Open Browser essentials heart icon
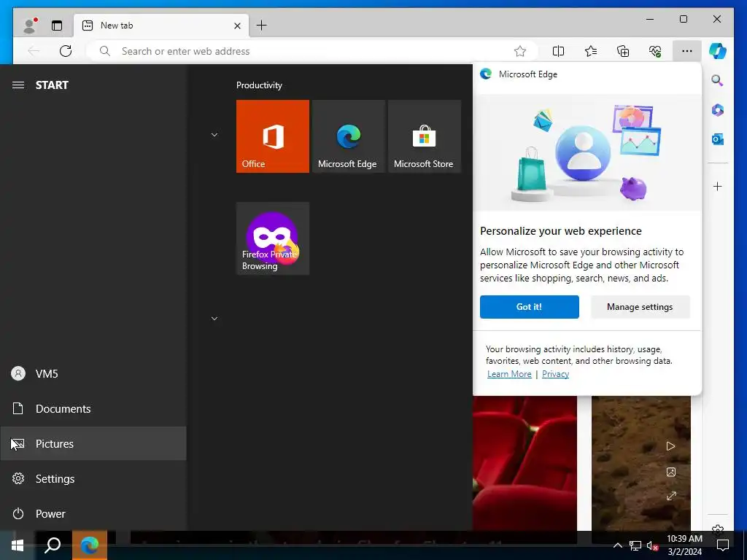This screenshot has width=747, height=560. coord(655,51)
